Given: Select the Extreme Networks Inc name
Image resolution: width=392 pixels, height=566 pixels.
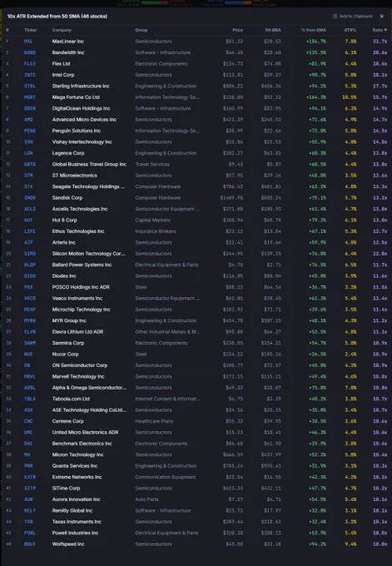Looking at the screenshot, I should coord(77,477).
